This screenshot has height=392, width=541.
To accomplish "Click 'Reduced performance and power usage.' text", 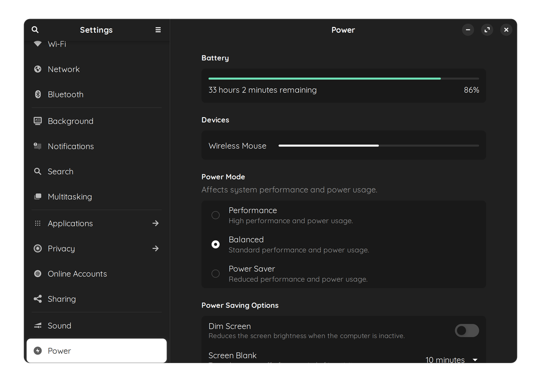I will [298, 279].
